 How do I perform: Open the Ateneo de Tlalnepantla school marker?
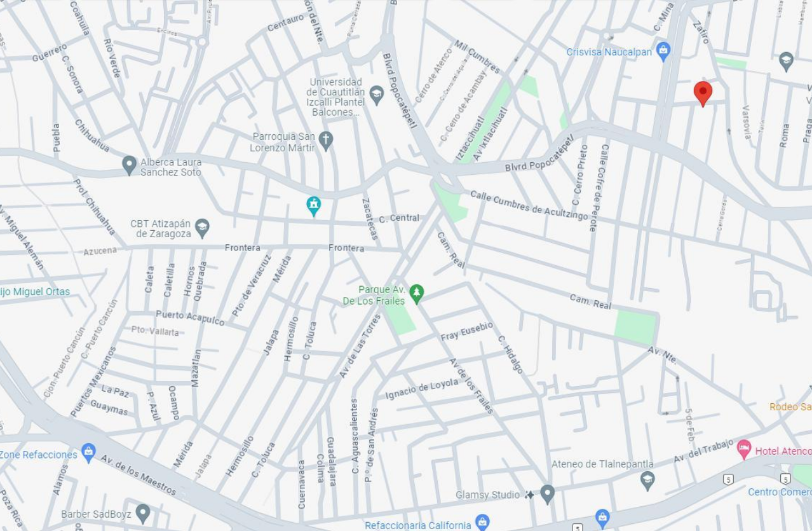pyautogui.click(x=647, y=480)
